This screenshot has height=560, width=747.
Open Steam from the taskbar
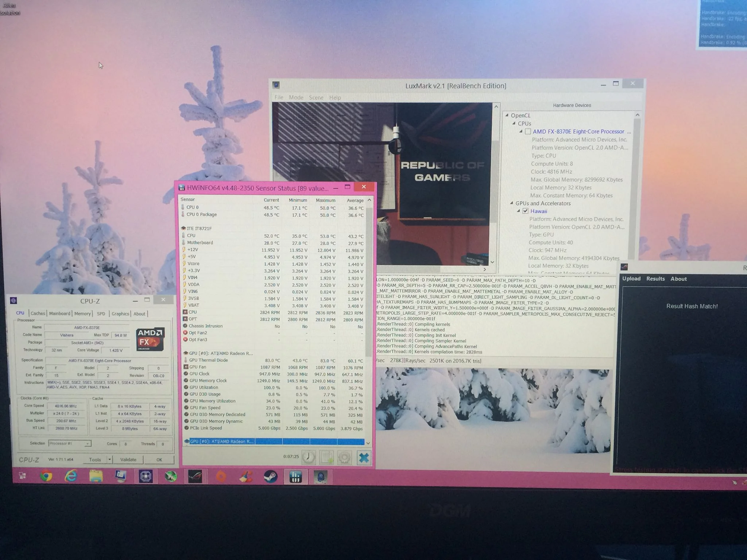coord(271,477)
